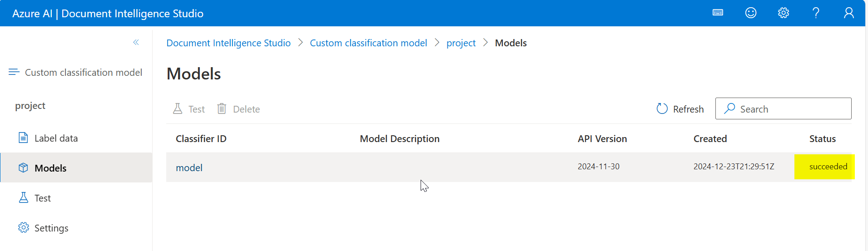Click Custom classification model breadcrumb link
The width and height of the screenshot is (868, 251).
pos(368,43)
